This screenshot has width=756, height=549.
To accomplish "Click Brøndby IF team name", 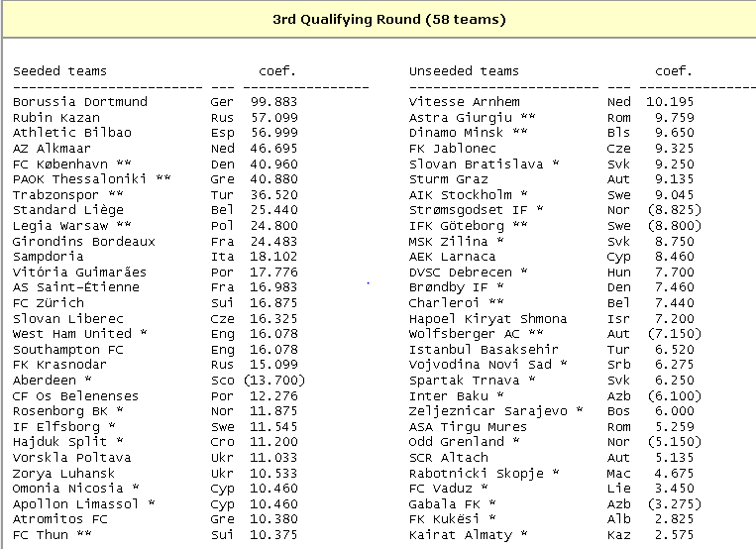I will 449,288.
